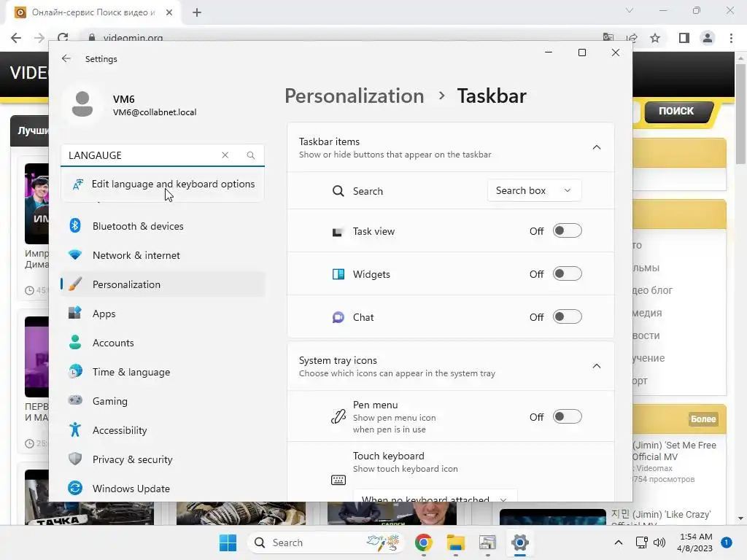Click the Apps icon in sidebar
Image resolution: width=747 pixels, height=560 pixels.
(x=75, y=313)
